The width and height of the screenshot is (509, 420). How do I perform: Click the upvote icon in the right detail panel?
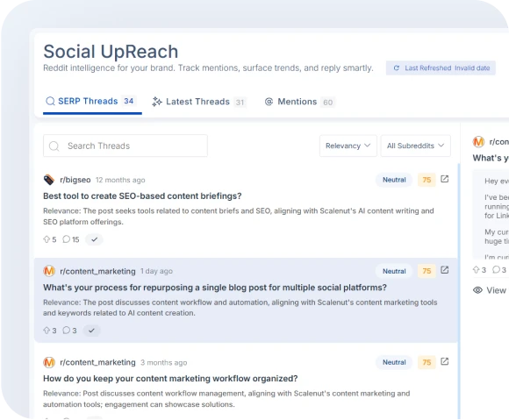(x=476, y=269)
